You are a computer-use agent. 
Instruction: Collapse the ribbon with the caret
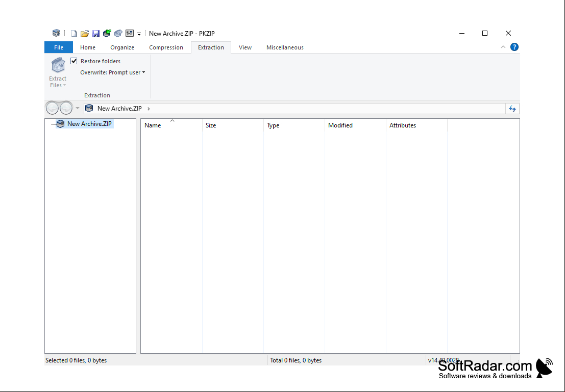pyautogui.click(x=503, y=47)
